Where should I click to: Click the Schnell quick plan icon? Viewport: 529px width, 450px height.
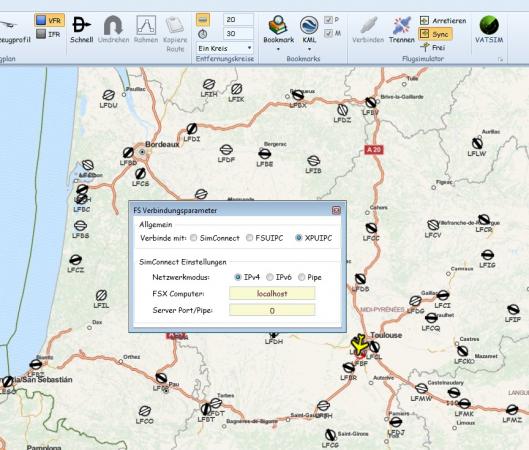82,25
